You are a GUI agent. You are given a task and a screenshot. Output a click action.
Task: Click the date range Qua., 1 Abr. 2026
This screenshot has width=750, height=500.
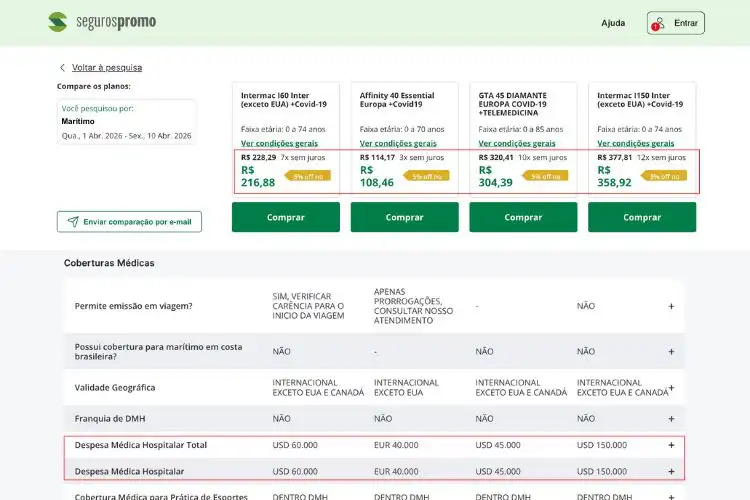click(x=126, y=135)
